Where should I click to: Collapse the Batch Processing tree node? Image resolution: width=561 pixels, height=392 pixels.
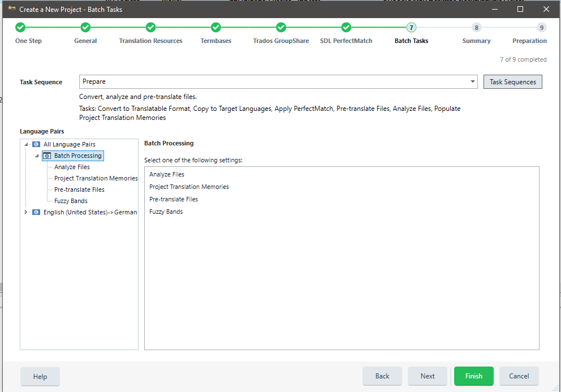point(37,156)
